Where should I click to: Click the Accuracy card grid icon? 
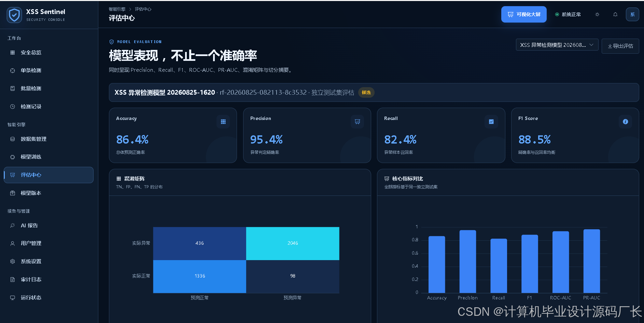tap(223, 122)
